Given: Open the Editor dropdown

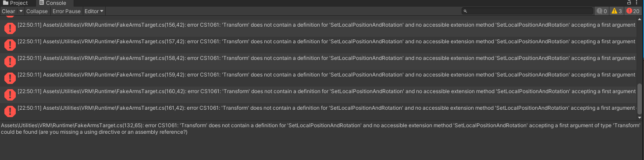Looking at the screenshot, I should click(94, 11).
